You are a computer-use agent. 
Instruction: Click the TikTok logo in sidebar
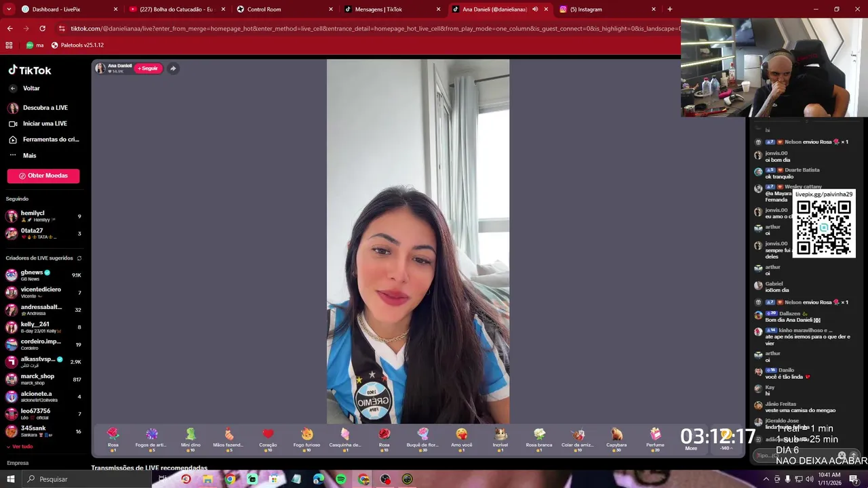(30, 70)
